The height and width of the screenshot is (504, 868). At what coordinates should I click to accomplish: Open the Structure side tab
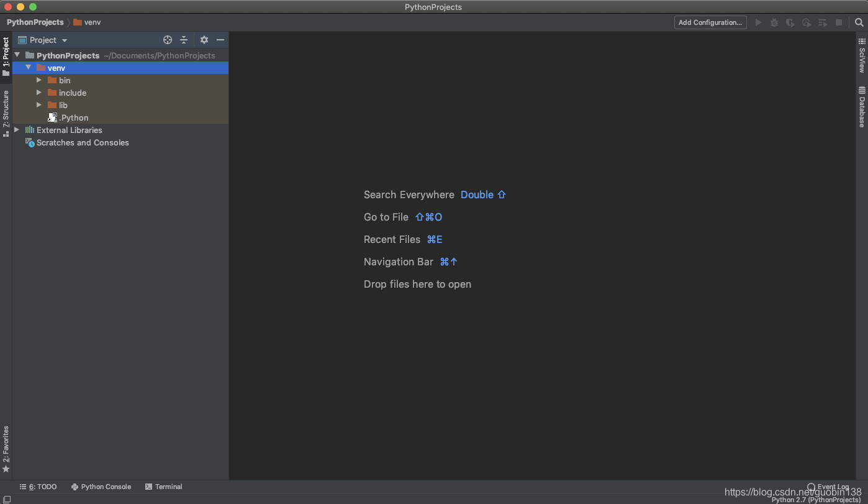pyautogui.click(x=6, y=113)
